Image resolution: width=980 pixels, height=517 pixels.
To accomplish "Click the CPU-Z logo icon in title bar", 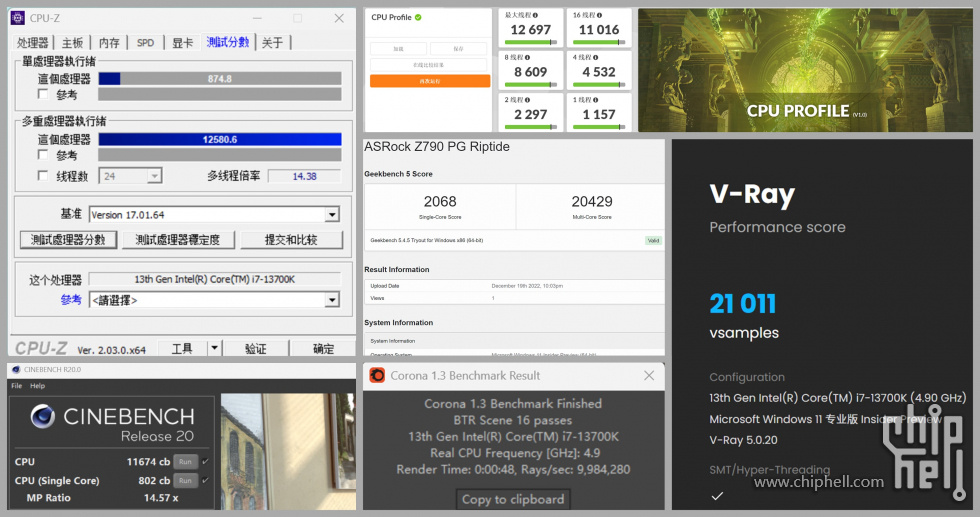I will tap(18, 18).
